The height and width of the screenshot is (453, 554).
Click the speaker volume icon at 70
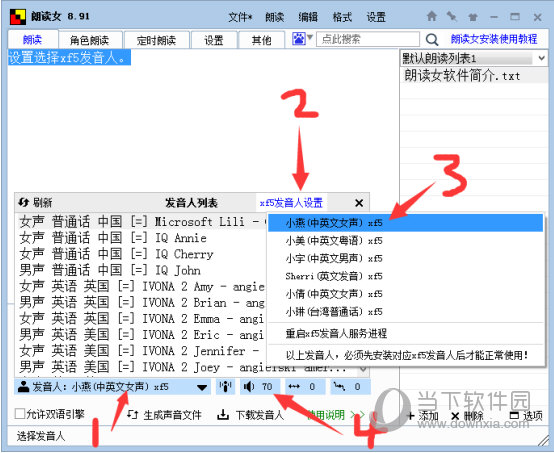(x=249, y=387)
